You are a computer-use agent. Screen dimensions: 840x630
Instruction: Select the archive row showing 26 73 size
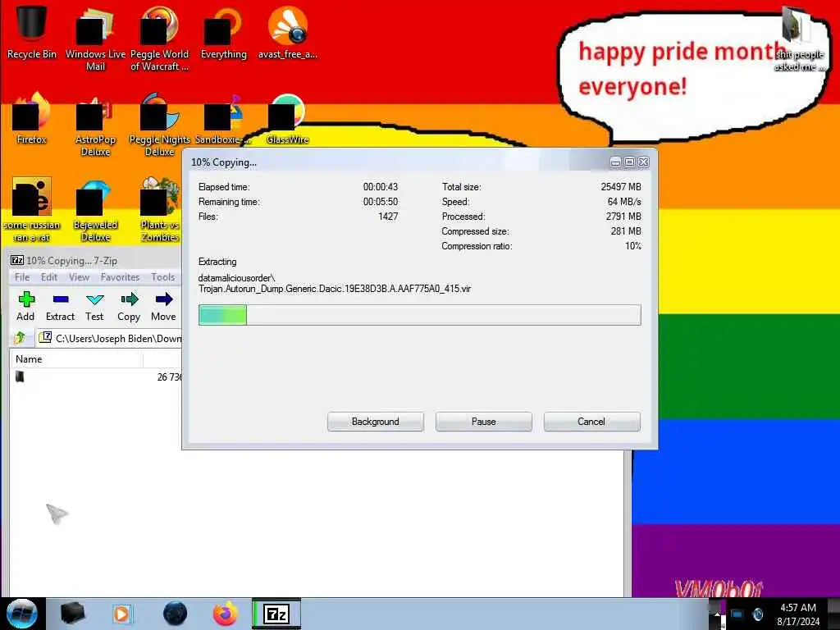click(x=95, y=377)
